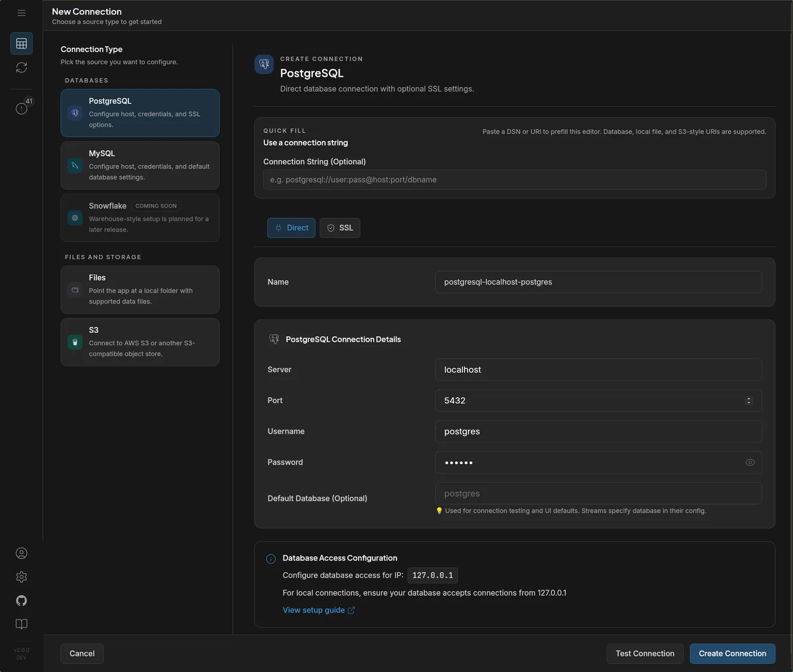The height and width of the screenshot is (672, 793).
Task: Click the Port field showing 5432
Action: pos(598,401)
